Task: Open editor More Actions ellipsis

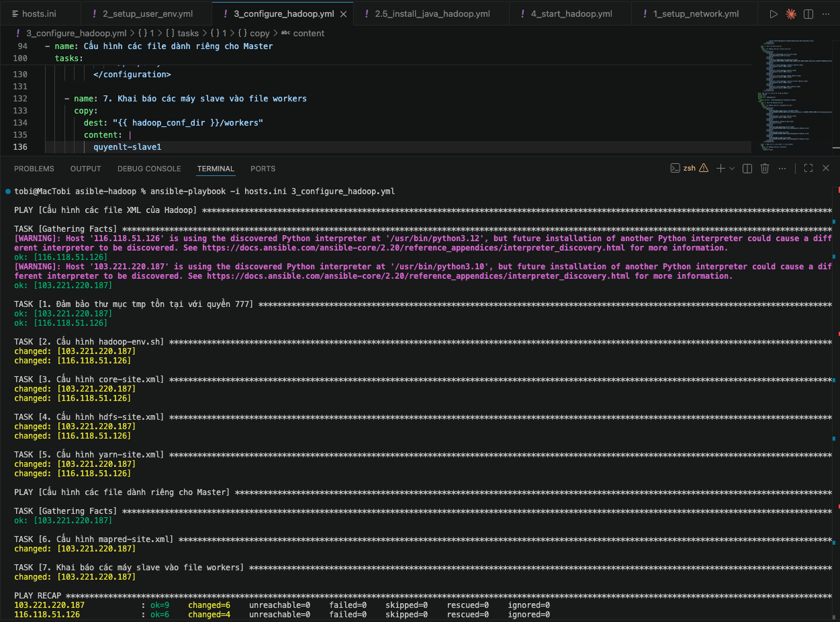Action: (827, 13)
